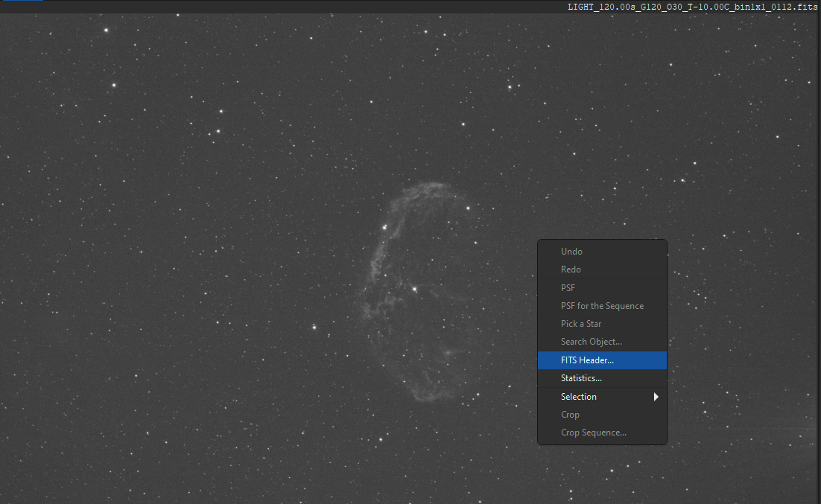821x504 pixels.
Task: Select PSF for the Sequence entry
Action: (x=602, y=306)
